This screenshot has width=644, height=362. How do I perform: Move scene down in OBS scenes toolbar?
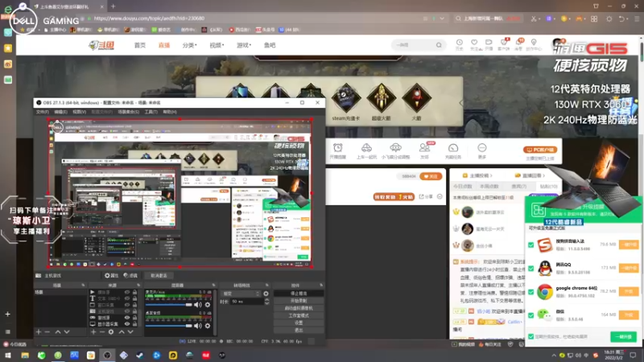[x=67, y=331]
